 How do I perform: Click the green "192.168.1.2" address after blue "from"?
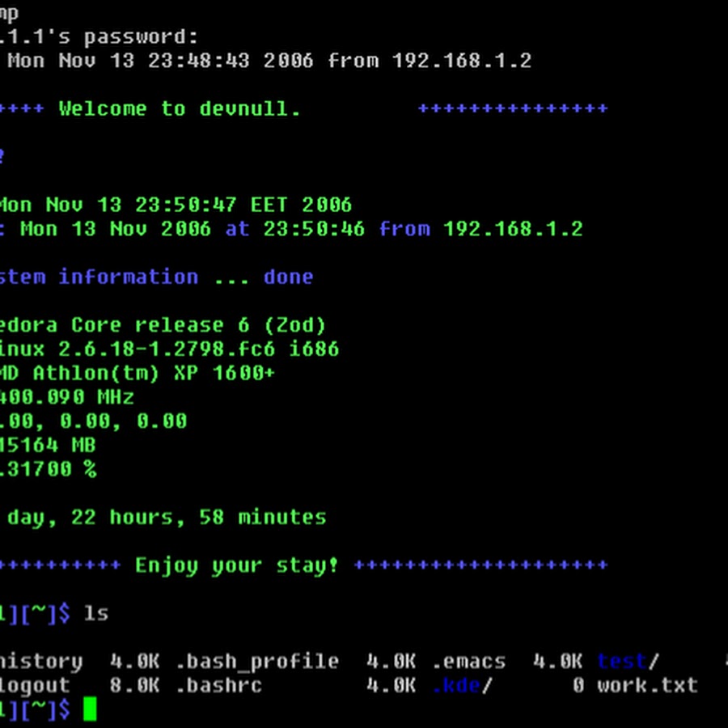pos(513,229)
